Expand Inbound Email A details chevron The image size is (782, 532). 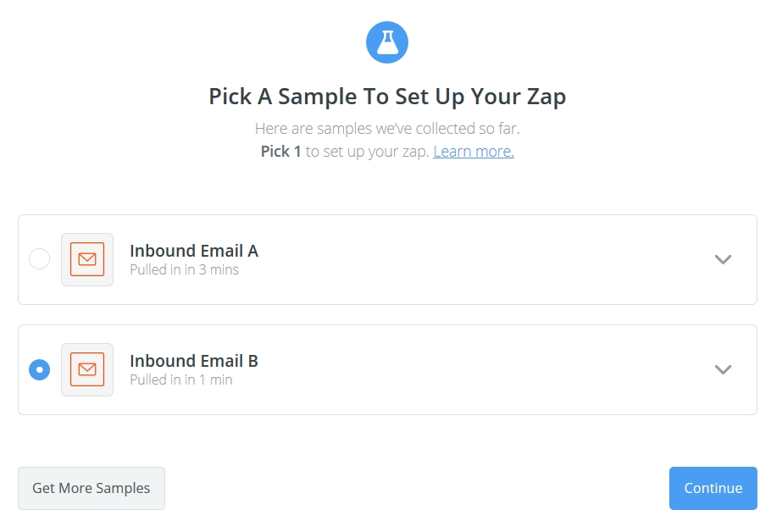tap(723, 259)
